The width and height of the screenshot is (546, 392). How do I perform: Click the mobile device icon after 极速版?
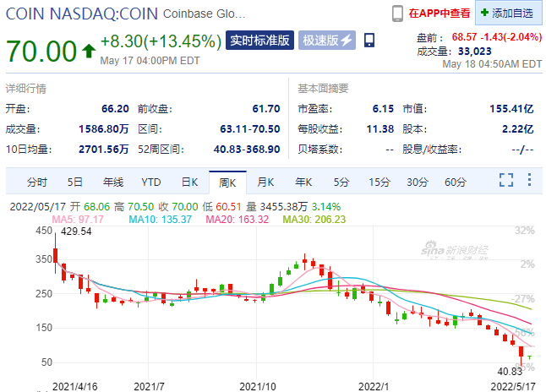click(x=369, y=40)
